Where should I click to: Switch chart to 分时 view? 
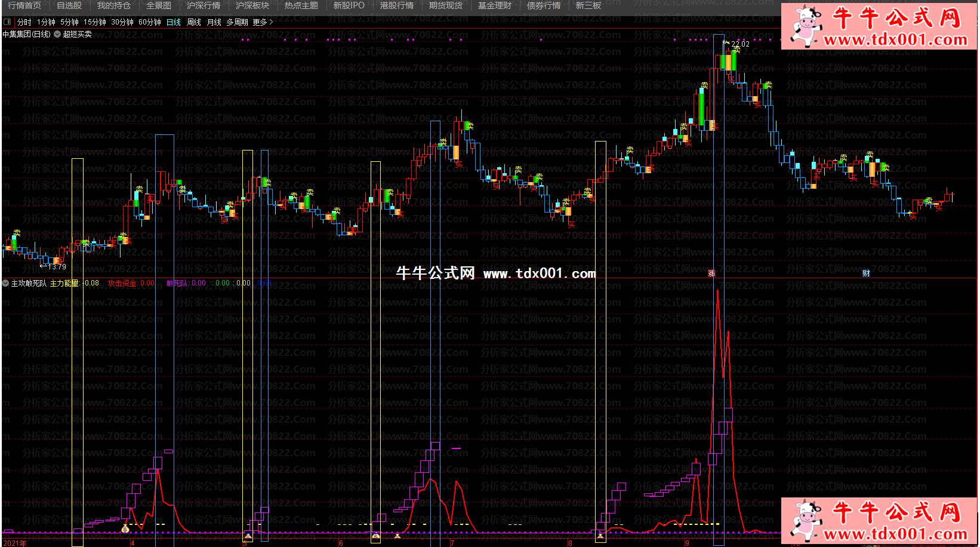point(24,22)
